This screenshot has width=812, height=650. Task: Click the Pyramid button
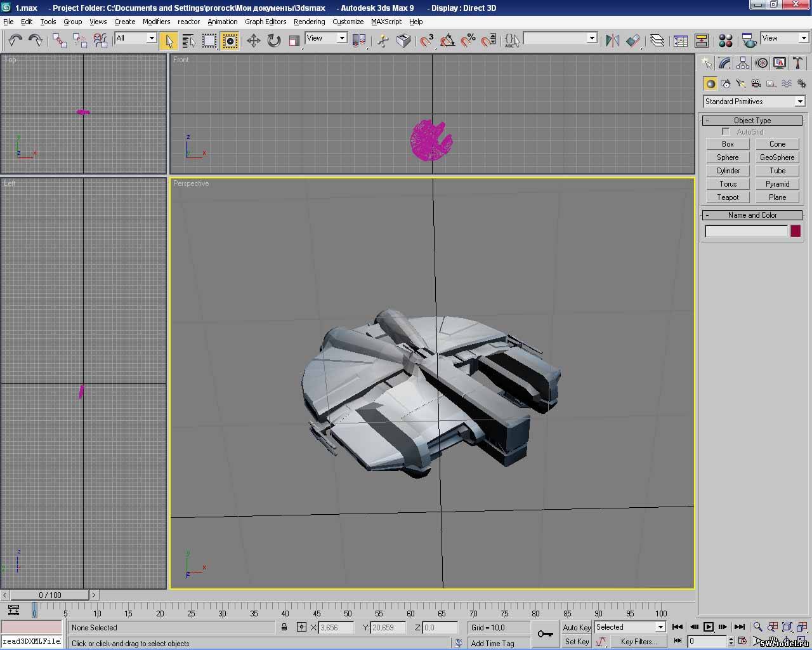tap(777, 184)
